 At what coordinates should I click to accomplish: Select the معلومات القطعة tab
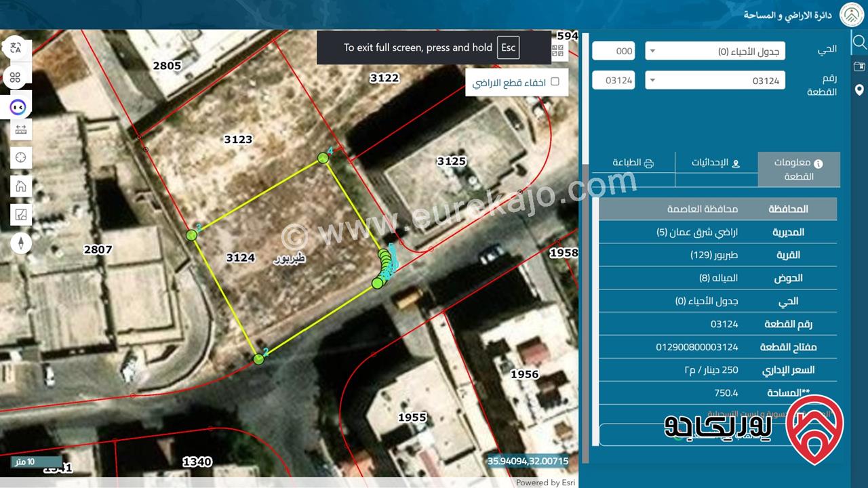[799, 169]
